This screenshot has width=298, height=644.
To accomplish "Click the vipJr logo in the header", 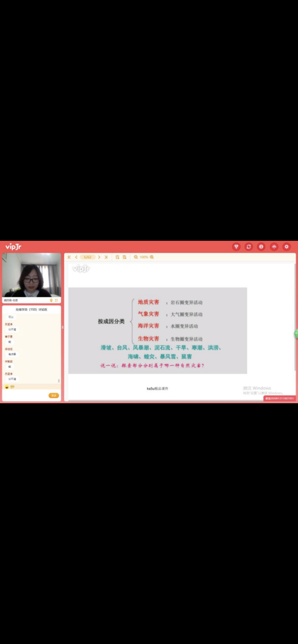I will click(x=13, y=247).
